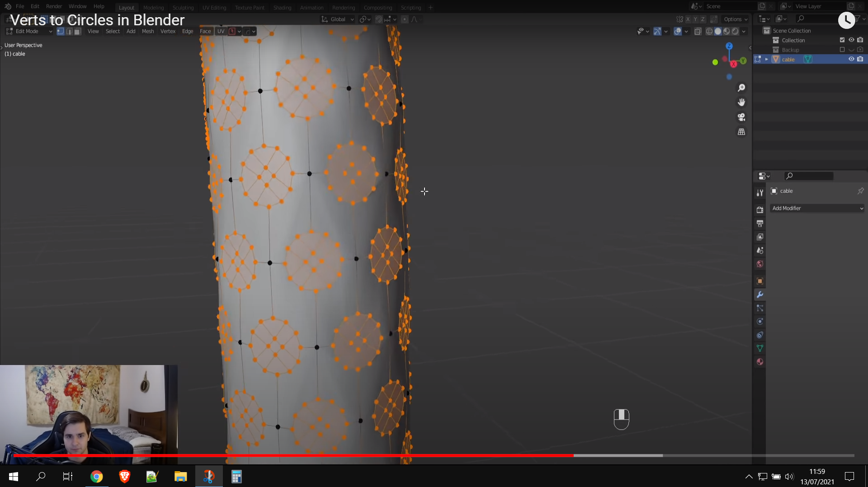Open Object Constraints properties tab
868x487 pixels.
(760, 335)
